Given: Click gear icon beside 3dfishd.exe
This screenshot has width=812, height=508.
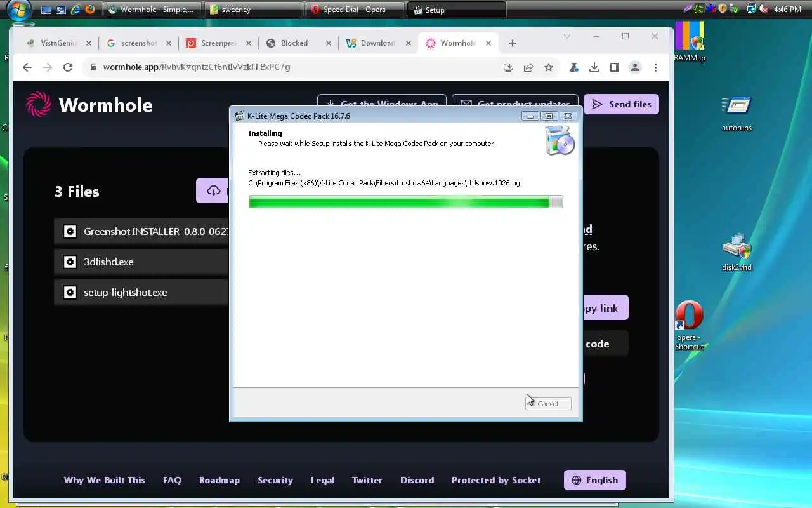Looking at the screenshot, I should [70, 262].
